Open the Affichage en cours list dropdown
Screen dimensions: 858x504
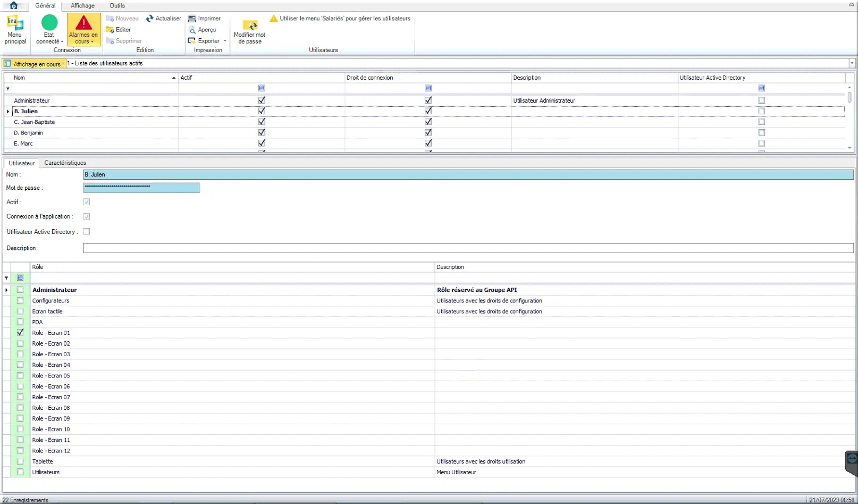pos(852,63)
